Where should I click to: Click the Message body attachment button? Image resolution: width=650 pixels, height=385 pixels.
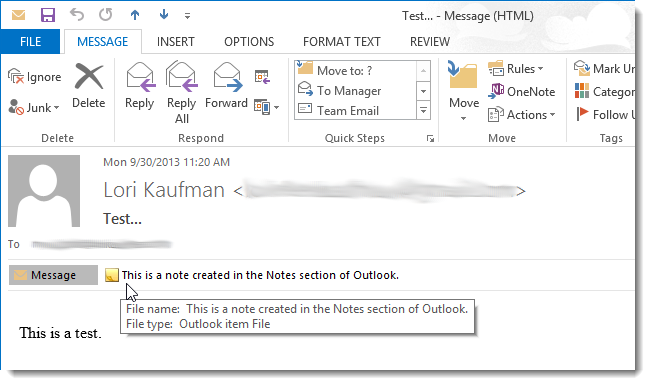(53, 275)
